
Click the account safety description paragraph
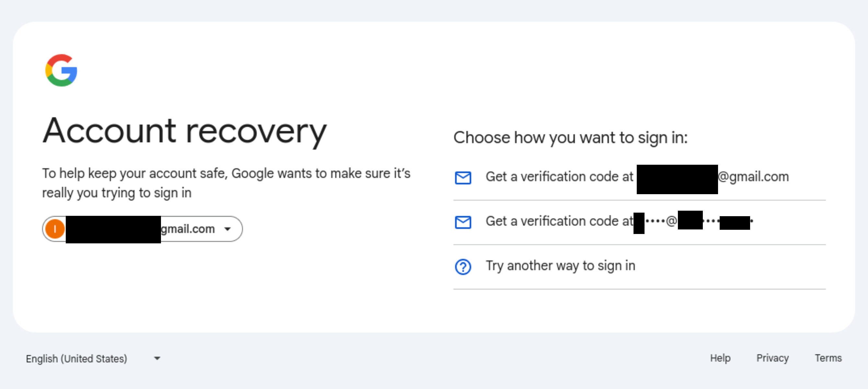pos(226,183)
